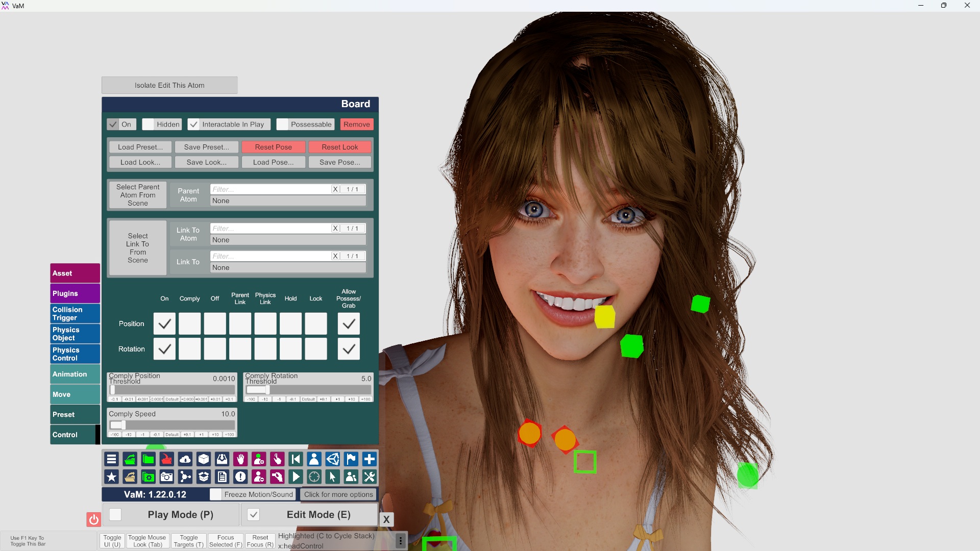Click the document page icon
This screenshot has width=980, height=551.
pyautogui.click(x=222, y=477)
